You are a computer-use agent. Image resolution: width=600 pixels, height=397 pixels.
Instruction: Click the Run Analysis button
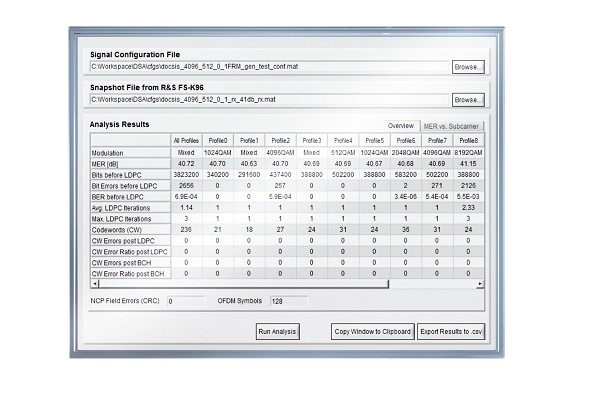tap(277, 332)
